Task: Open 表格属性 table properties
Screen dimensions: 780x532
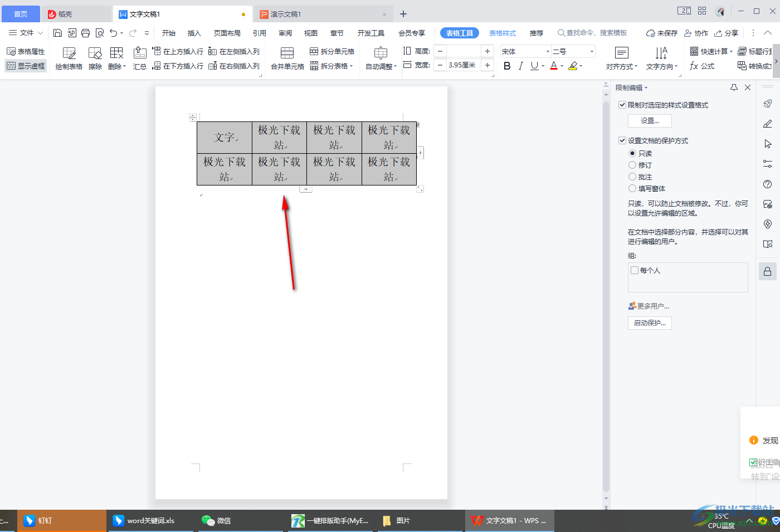Action: [x=26, y=51]
